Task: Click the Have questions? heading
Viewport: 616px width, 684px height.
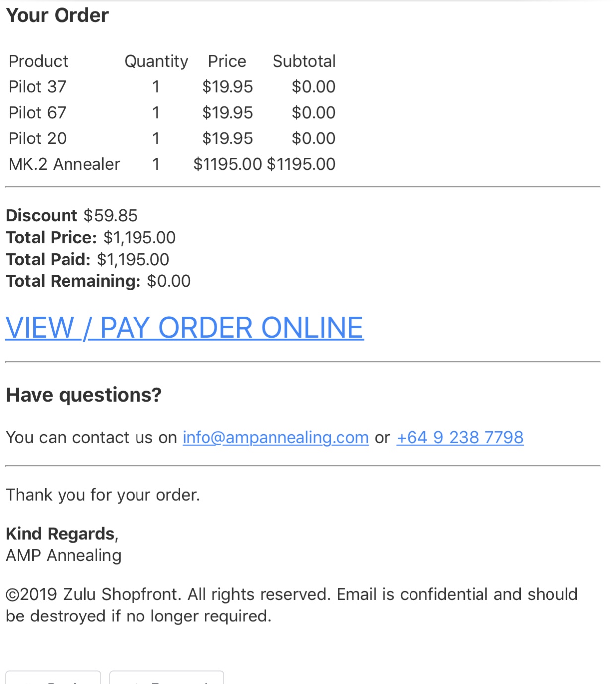Action: (x=84, y=395)
